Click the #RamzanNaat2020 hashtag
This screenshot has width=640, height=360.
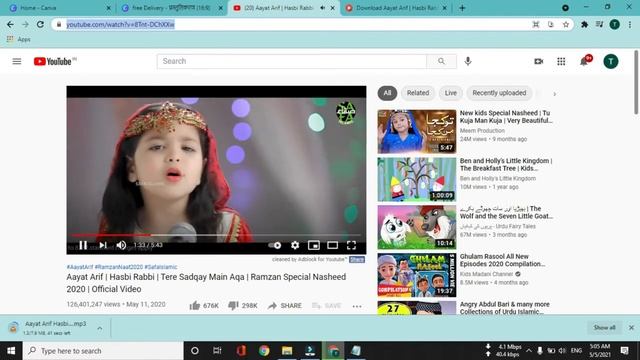pos(119,267)
